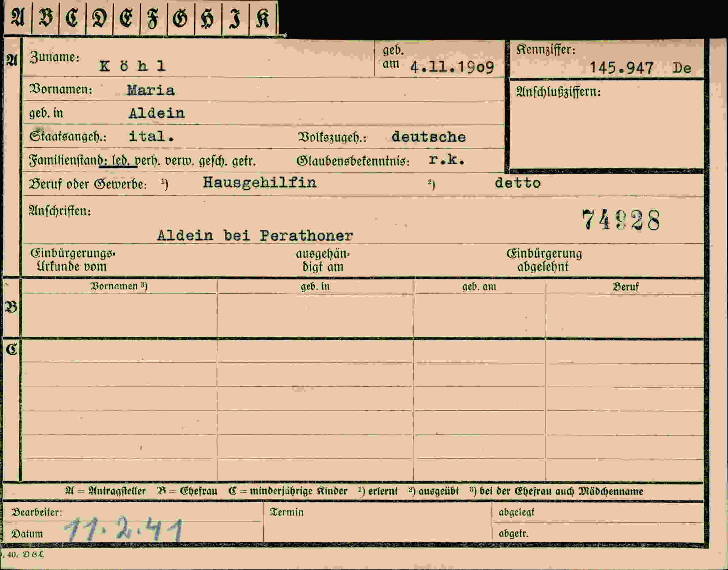
Task: Click the underlined 'led.' marital status
Action: point(121,161)
